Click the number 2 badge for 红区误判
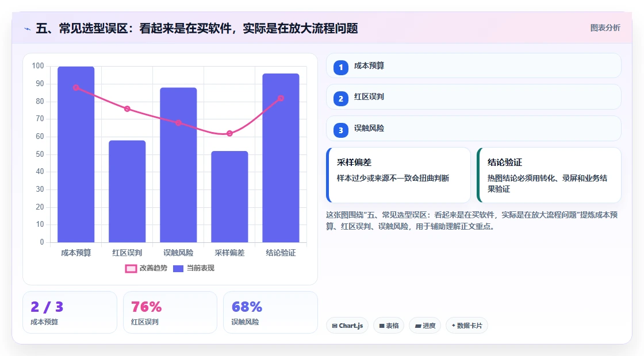The height and width of the screenshot is (356, 644). pyautogui.click(x=340, y=99)
